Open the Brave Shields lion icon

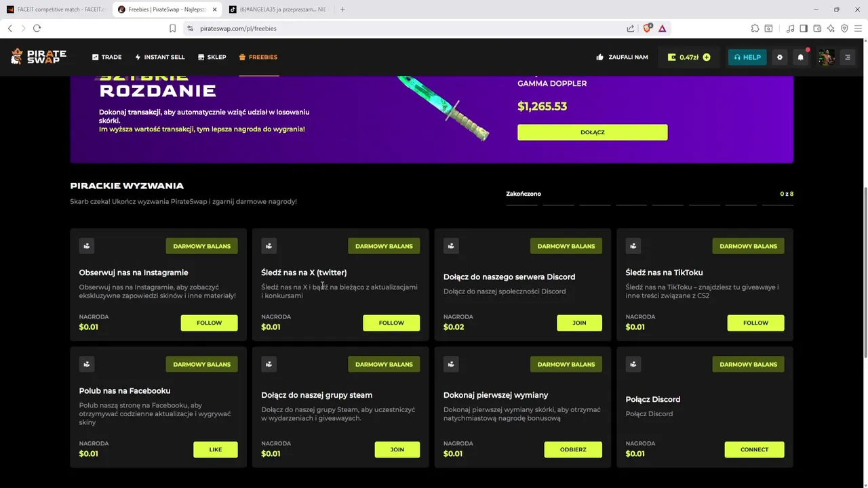648,28
